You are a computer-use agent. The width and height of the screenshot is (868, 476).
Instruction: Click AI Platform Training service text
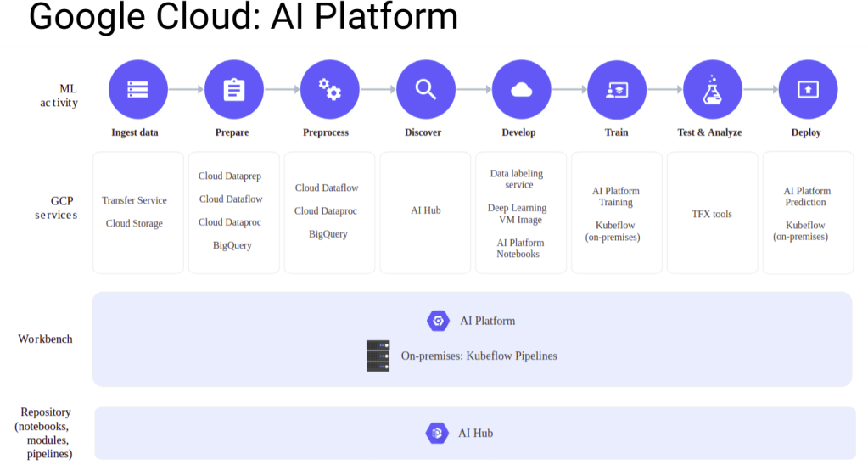[615, 197]
